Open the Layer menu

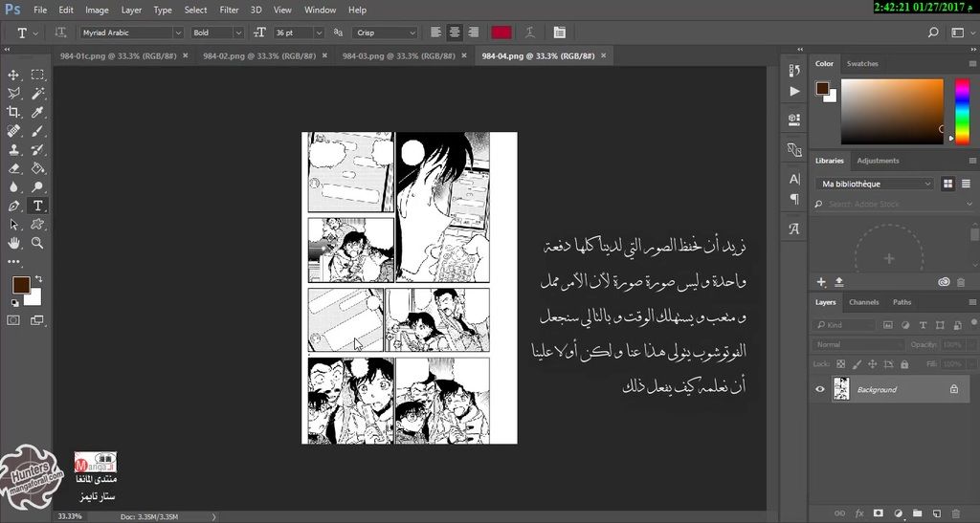(x=130, y=10)
